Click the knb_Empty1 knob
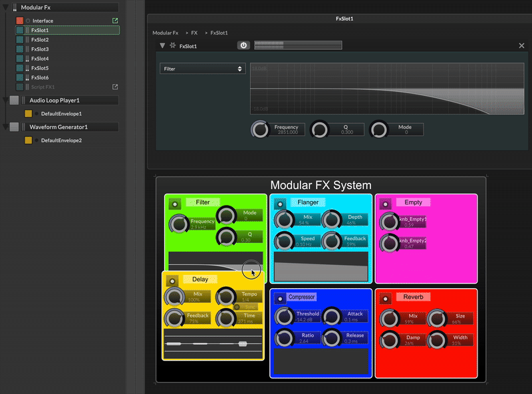This screenshot has width=532, height=394. pos(389,222)
